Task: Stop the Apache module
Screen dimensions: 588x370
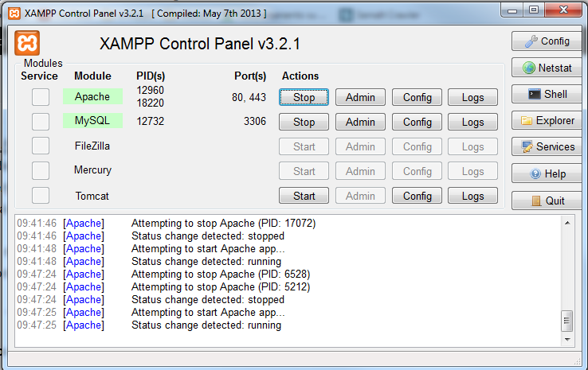Action: click(304, 97)
